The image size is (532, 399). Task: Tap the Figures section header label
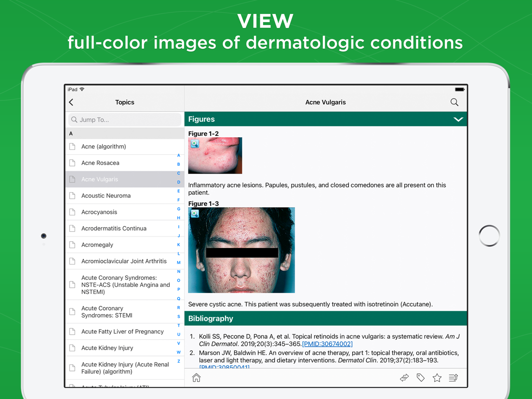coord(201,120)
